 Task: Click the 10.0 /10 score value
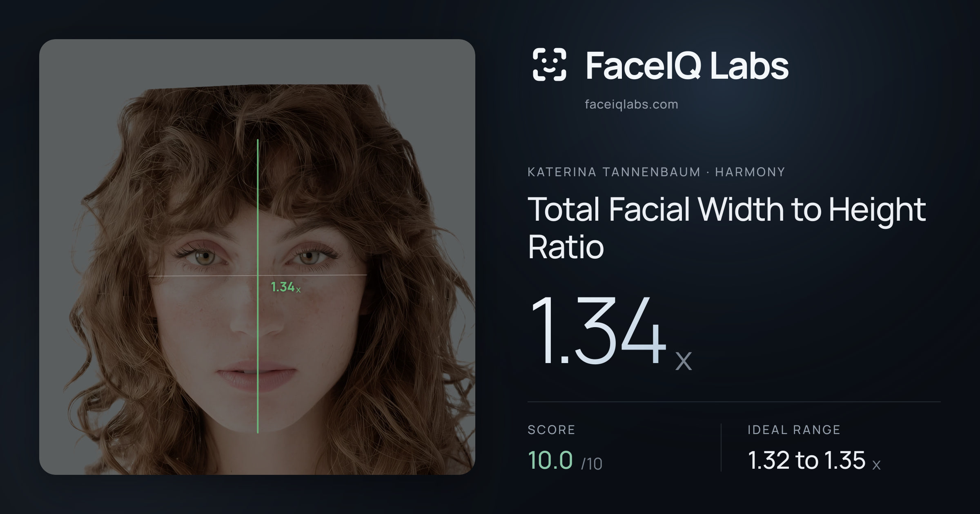[565, 461]
